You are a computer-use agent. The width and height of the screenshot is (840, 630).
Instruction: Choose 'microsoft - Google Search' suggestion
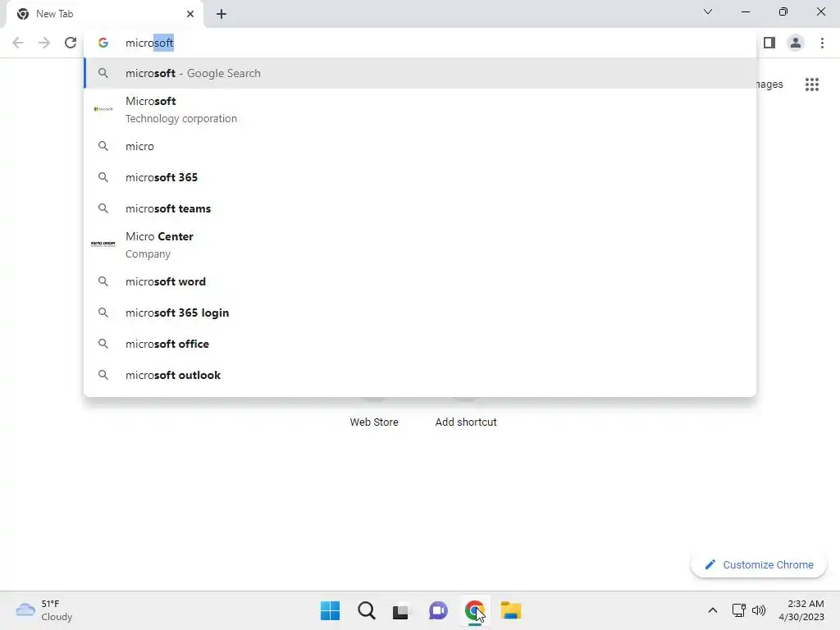(x=420, y=73)
